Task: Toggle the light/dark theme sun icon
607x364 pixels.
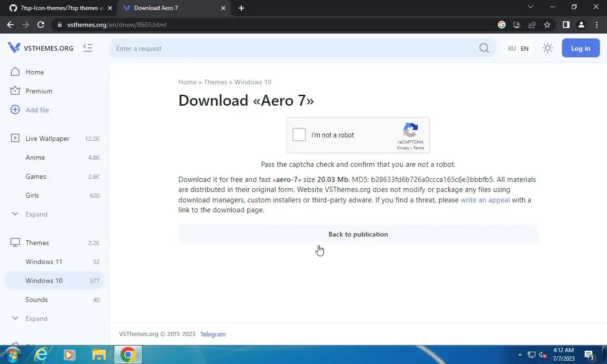Action: pyautogui.click(x=548, y=48)
